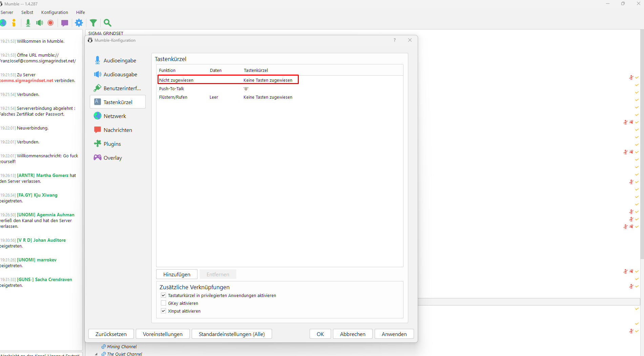
Task: Click the Benutzerinterface brush icon
Action: 98,88
